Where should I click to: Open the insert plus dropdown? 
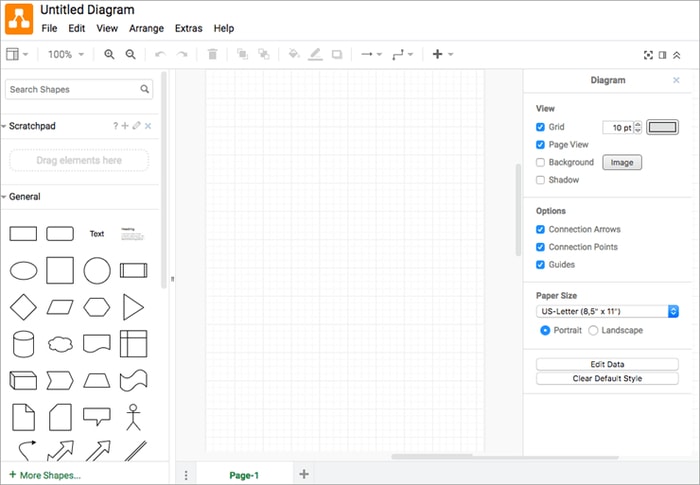tap(442, 54)
